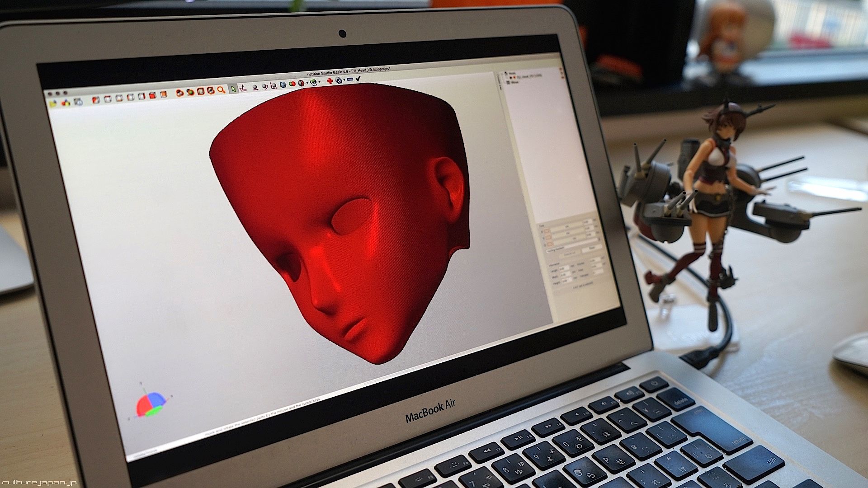
Task: Click the align to platform arrow icon
Action: click(x=243, y=88)
